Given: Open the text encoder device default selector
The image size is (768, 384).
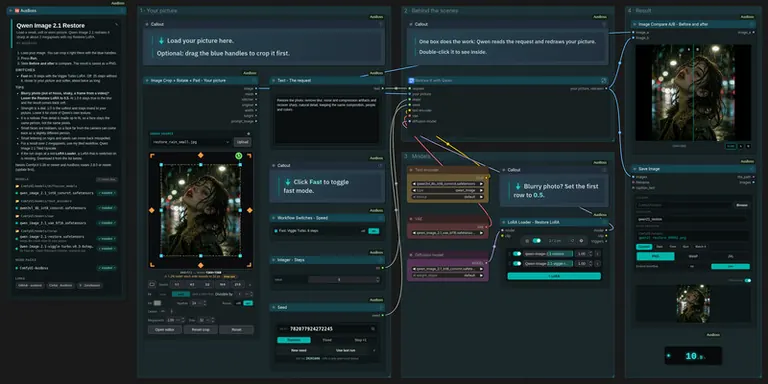Looking at the screenshot, I should [x=448, y=196].
